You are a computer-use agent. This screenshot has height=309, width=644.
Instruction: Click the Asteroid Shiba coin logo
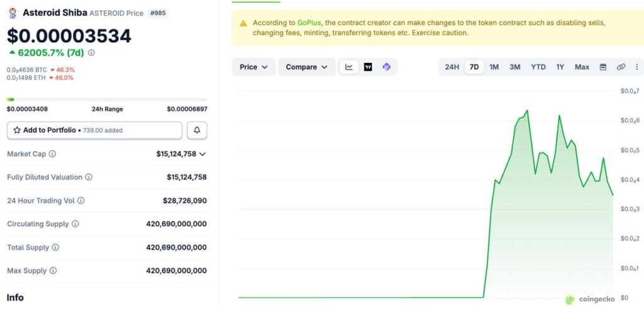(x=13, y=13)
